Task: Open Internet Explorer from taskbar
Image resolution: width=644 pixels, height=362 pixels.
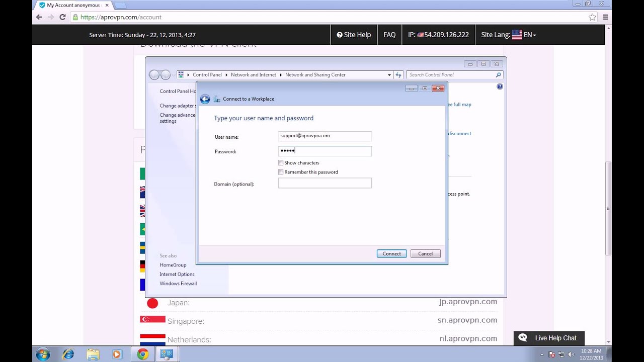Action: [68, 354]
